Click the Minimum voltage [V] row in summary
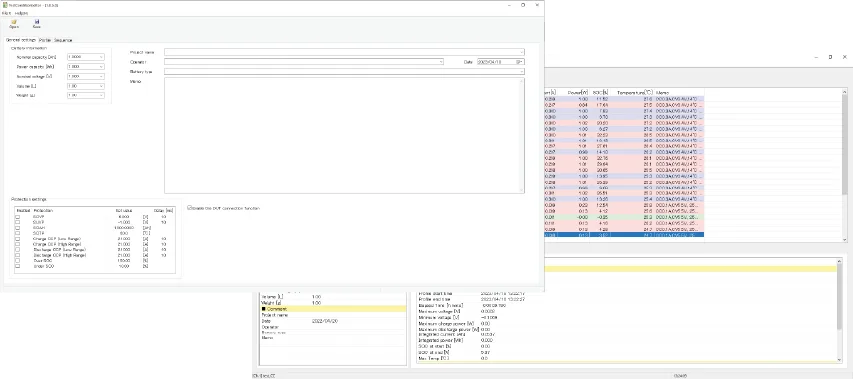 [x=626, y=317]
